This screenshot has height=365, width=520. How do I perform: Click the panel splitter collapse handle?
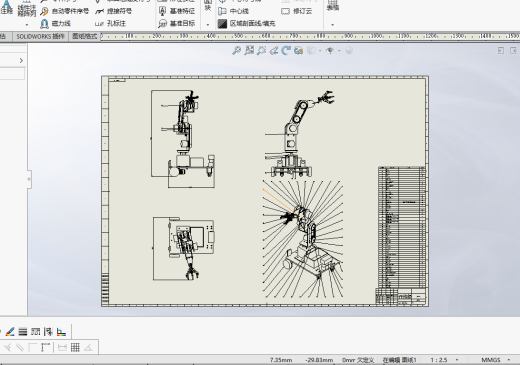[x=29, y=179]
